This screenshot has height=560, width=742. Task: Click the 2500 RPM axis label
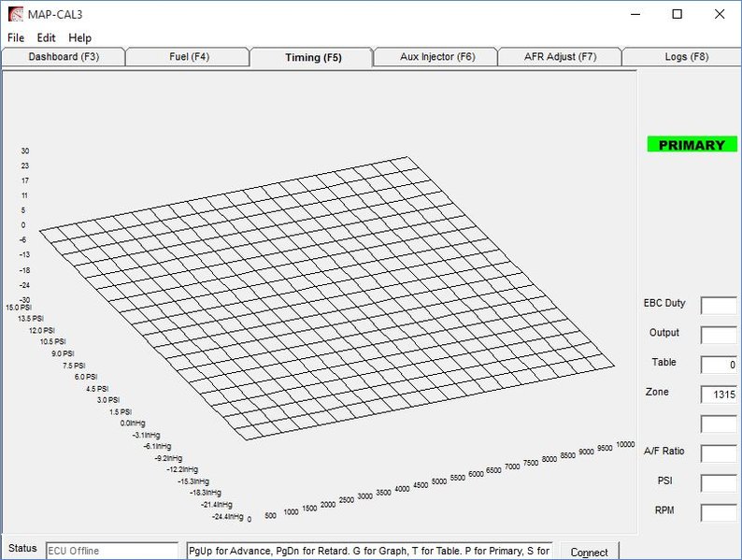347,500
